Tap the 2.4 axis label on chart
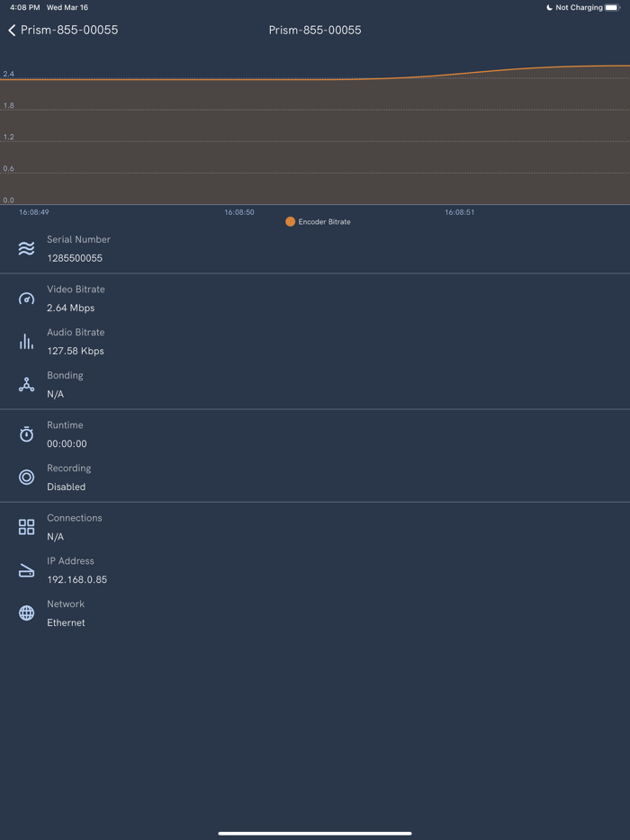Image resolution: width=630 pixels, height=840 pixels. click(9, 74)
